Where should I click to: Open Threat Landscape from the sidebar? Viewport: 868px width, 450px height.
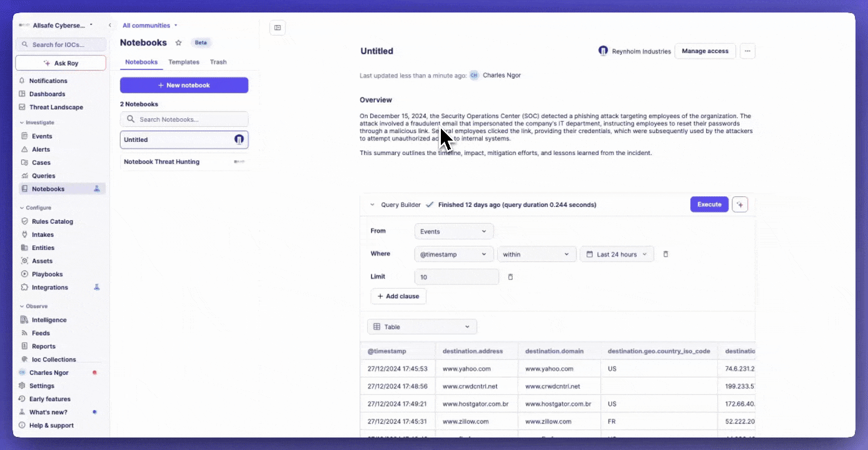(x=57, y=107)
